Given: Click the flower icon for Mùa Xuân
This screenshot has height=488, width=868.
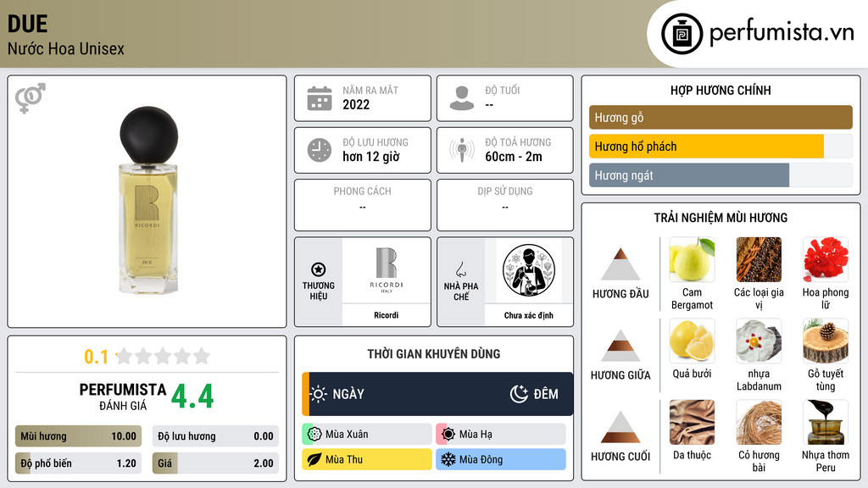Looking at the screenshot, I should pyautogui.click(x=314, y=435).
